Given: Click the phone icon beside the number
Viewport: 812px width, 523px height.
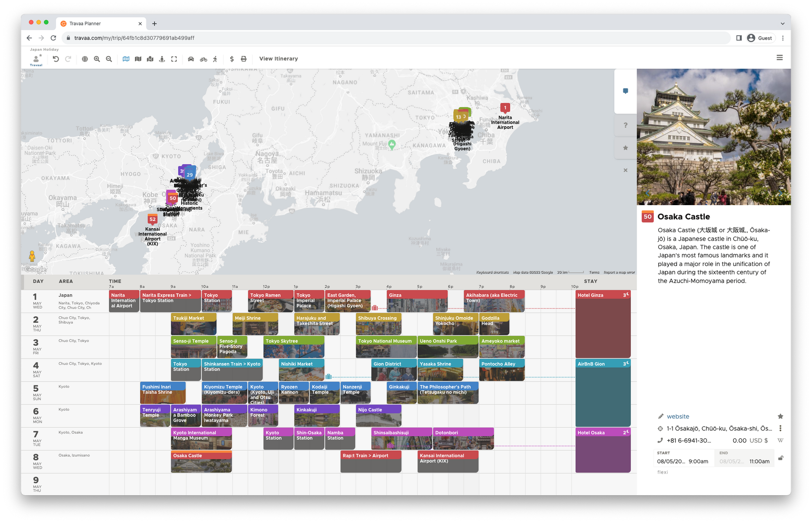Looking at the screenshot, I should pyautogui.click(x=660, y=440).
